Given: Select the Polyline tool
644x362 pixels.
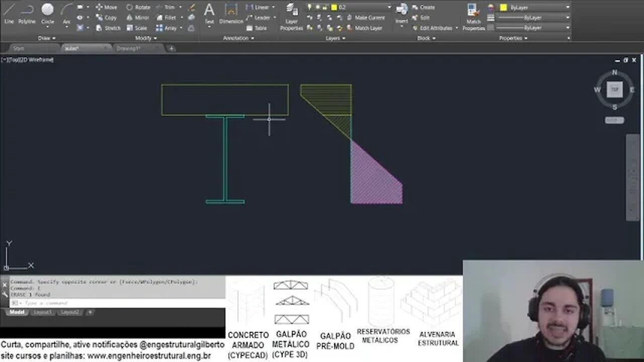Looking at the screenshot, I should 27,14.
